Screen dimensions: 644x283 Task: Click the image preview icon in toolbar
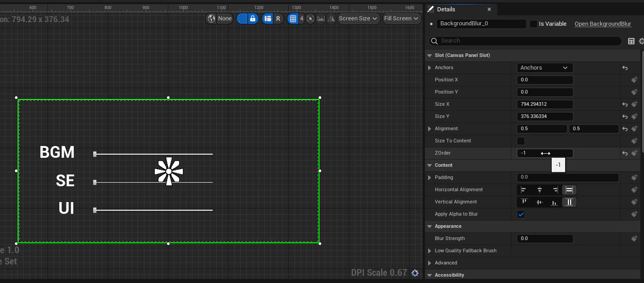click(x=321, y=19)
